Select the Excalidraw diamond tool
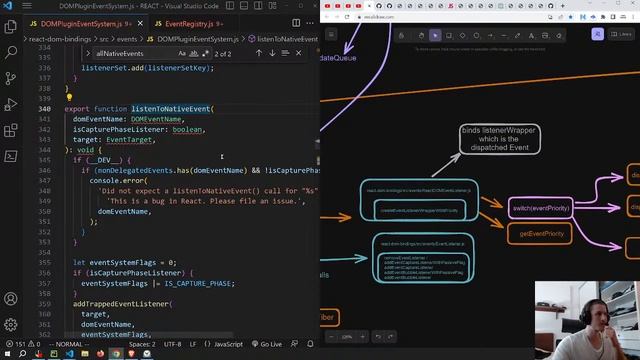The height and width of the screenshot is (360, 640). click(462, 36)
